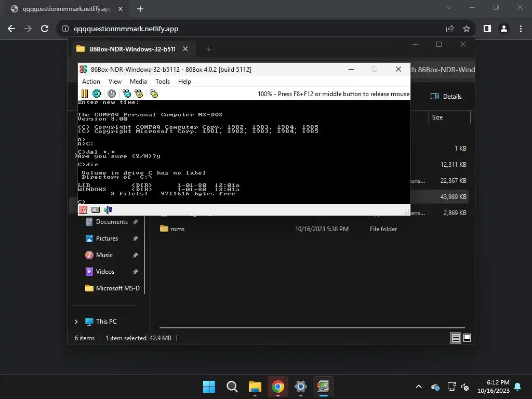Click the grey ACPI shutdown power icon
The image size is (532, 399).
[x=112, y=94]
